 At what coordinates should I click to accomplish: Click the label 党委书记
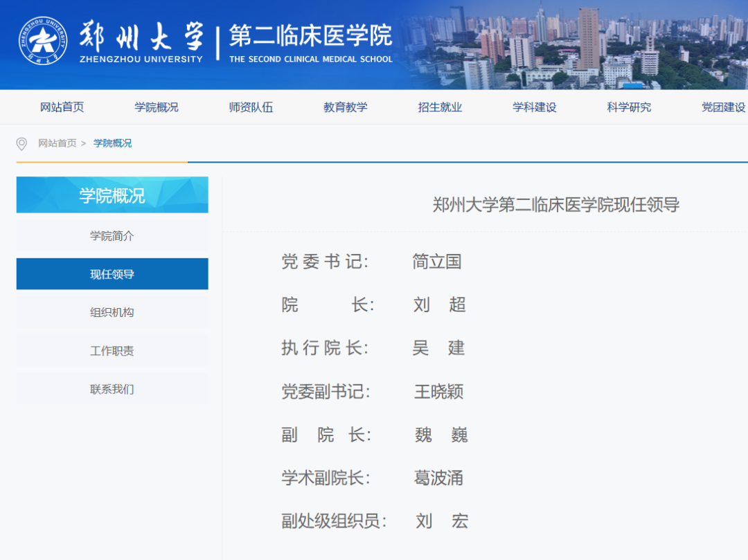[x=325, y=262]
